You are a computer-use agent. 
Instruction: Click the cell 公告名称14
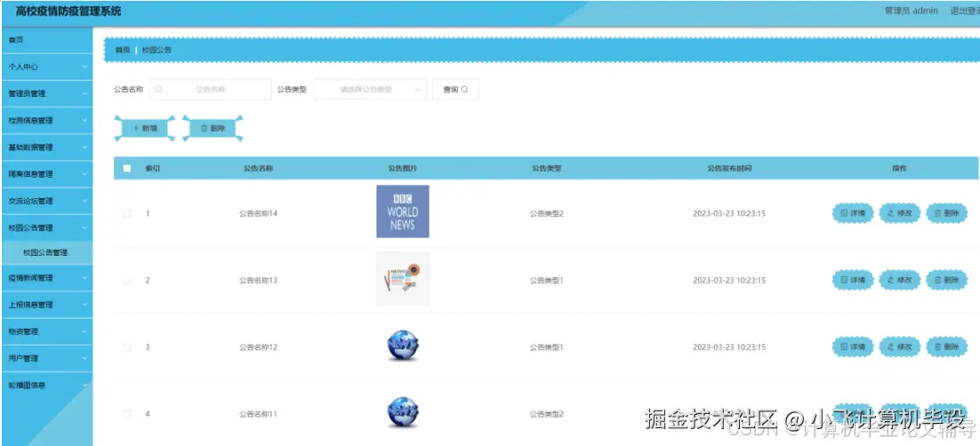coord(258,213)
